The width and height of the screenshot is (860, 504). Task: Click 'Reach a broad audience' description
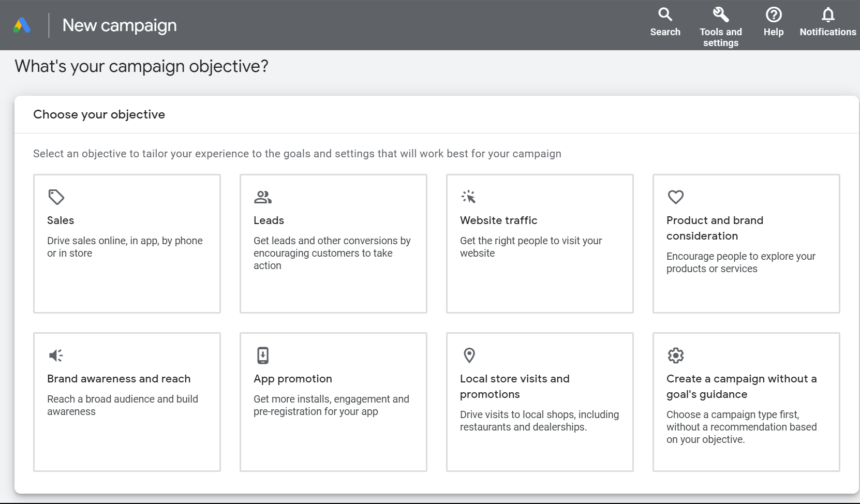pos(122,405)
